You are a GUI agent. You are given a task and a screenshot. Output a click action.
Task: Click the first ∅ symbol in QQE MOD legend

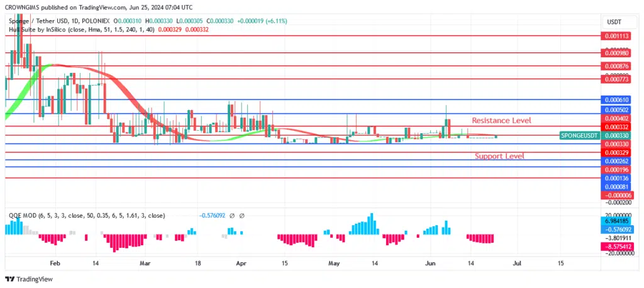[x=232, y=215]
